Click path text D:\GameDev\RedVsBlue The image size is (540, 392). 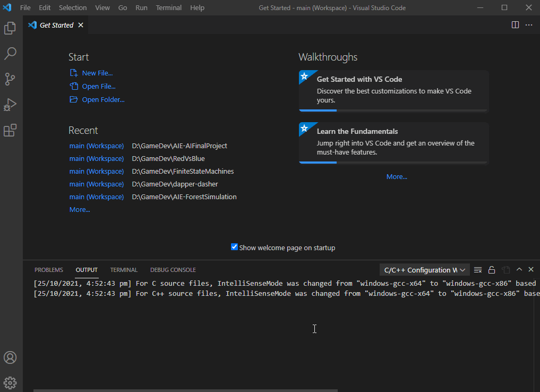coord(168,159)
